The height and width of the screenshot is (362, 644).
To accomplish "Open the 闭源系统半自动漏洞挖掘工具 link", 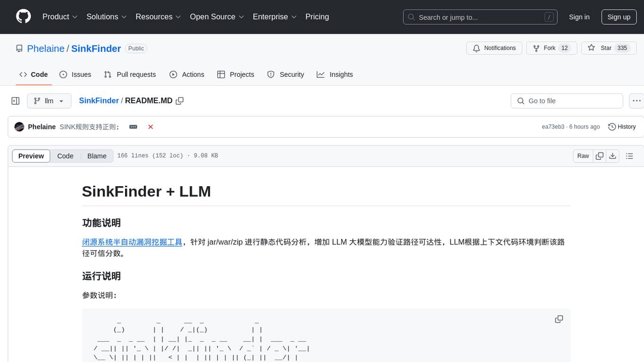I will (x=132, y=242).
